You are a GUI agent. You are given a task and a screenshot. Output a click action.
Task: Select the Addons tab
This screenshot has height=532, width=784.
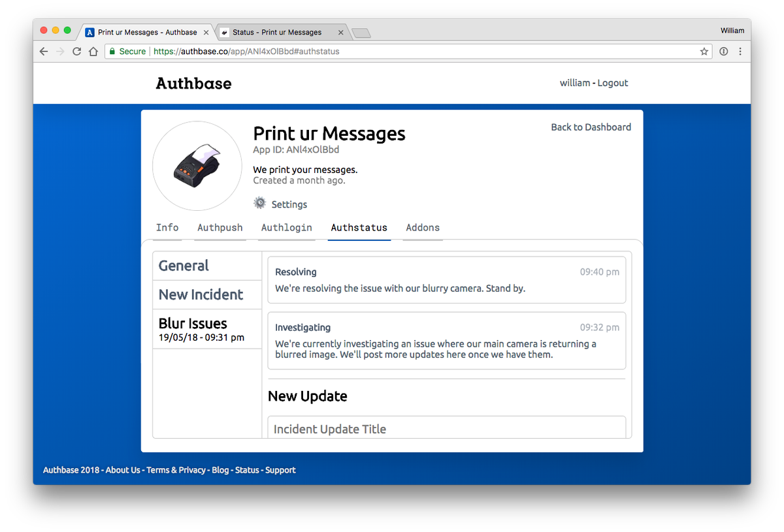[422, 227]
